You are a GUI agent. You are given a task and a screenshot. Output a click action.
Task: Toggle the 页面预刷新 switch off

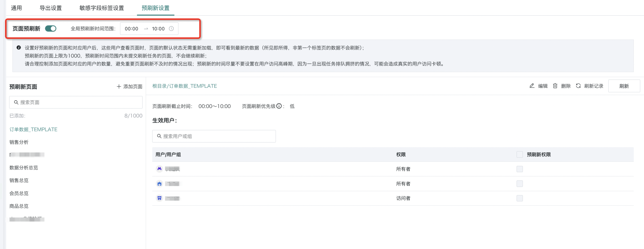(50, 28)
